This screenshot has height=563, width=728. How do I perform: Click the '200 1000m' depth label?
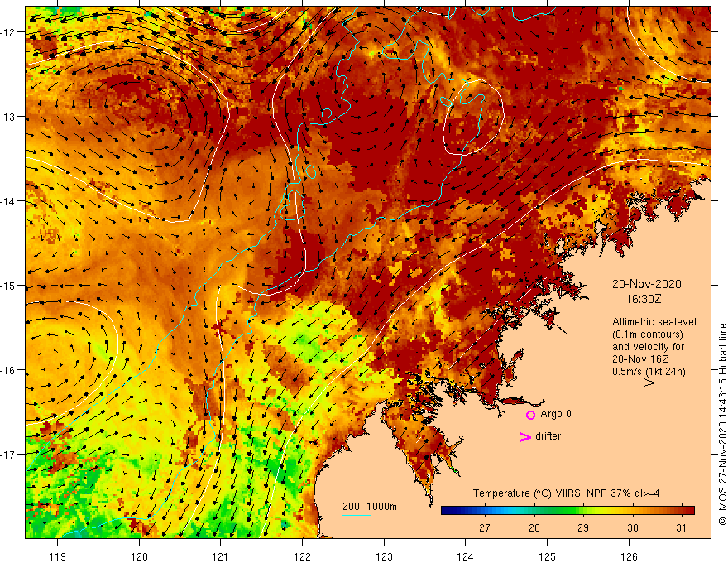click(x=370, y=507)
